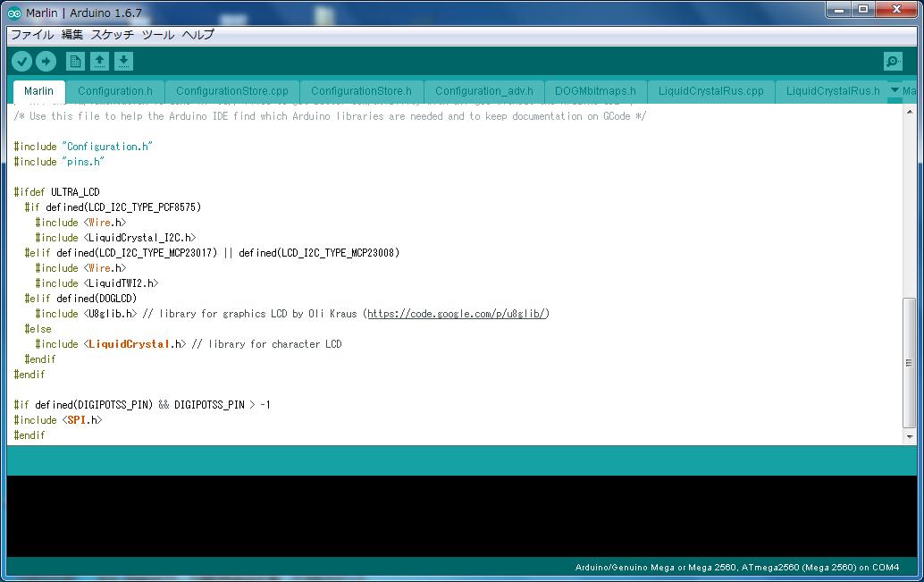Create a new sketch with the page icon
924x582 pixels.
(75, 62)
